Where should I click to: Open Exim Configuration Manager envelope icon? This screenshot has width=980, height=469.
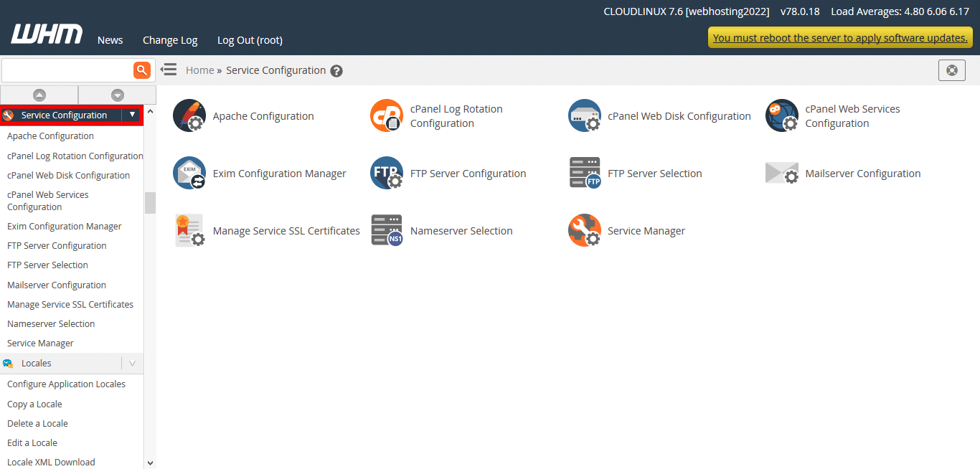pyautogui.click(x=189, y=174)
